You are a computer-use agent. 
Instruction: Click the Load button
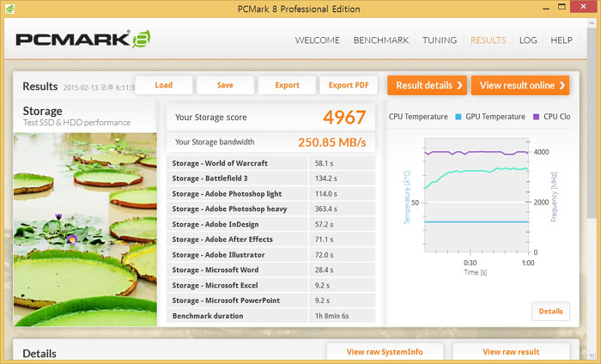click(164, 85)
